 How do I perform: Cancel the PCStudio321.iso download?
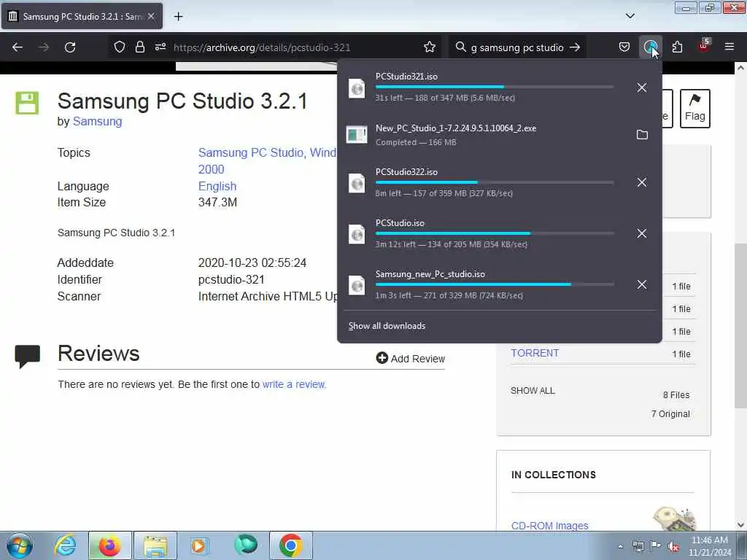[642, 87]
